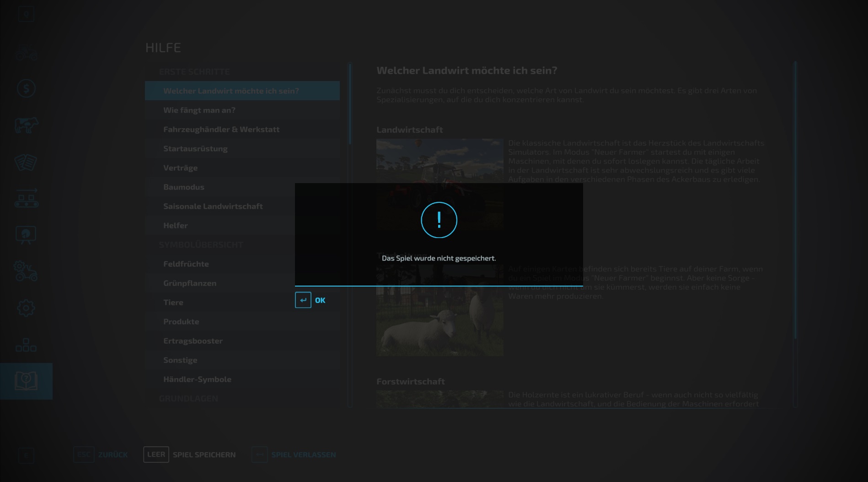Screen dimensions: 868x482
Task: Click 'Das Spiel wurde nicht gespeichert.' message
Action: 439,258
